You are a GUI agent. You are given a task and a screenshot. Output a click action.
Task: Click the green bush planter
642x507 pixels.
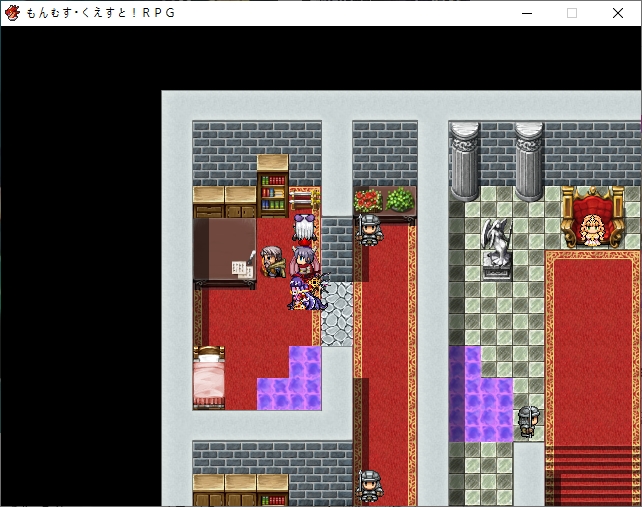[x=400, y=200]
